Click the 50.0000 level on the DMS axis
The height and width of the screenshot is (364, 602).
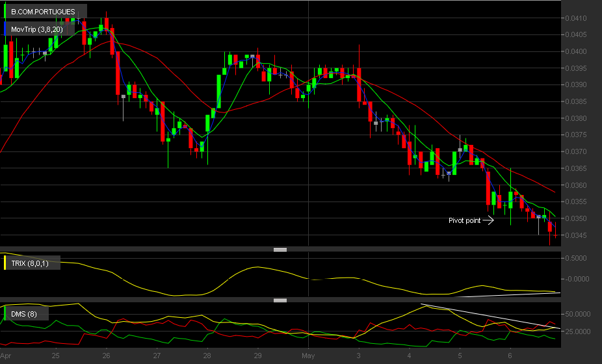pyautogui.click(x=578, y=314)
